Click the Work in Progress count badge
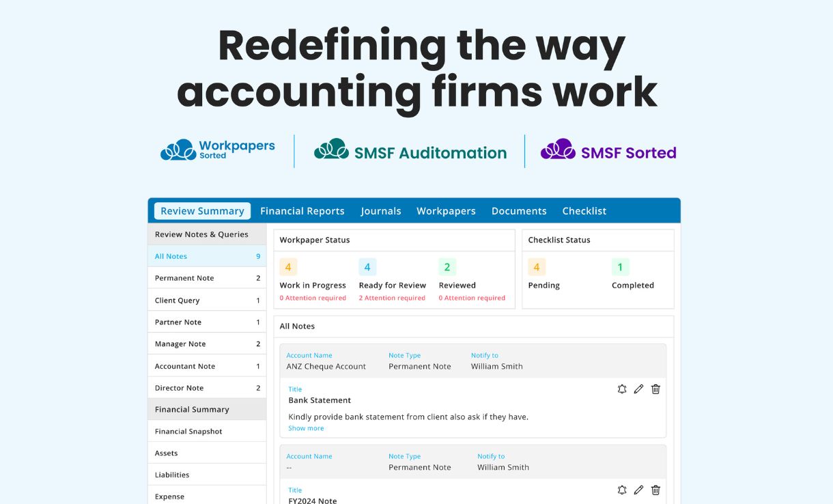 (x=288, y=267)
